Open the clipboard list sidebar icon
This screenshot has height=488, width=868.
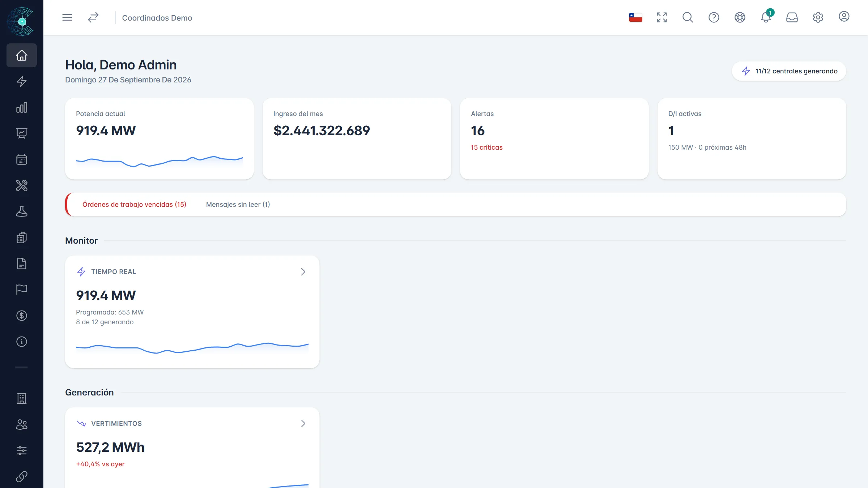pos(22,237)
